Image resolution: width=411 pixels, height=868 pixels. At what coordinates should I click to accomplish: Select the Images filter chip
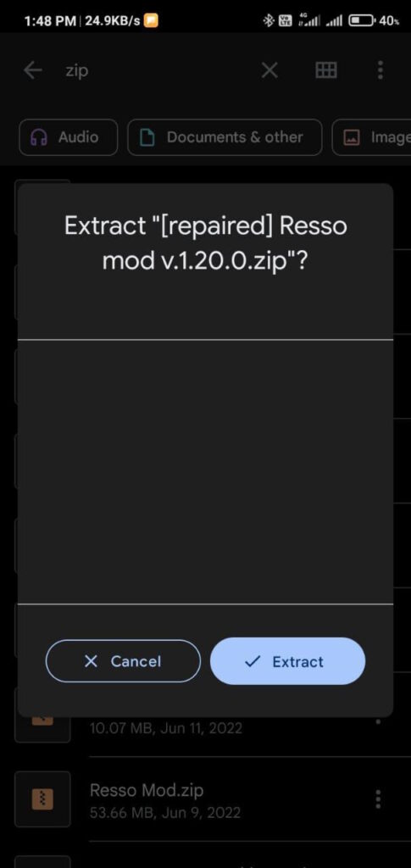point(371,137)
